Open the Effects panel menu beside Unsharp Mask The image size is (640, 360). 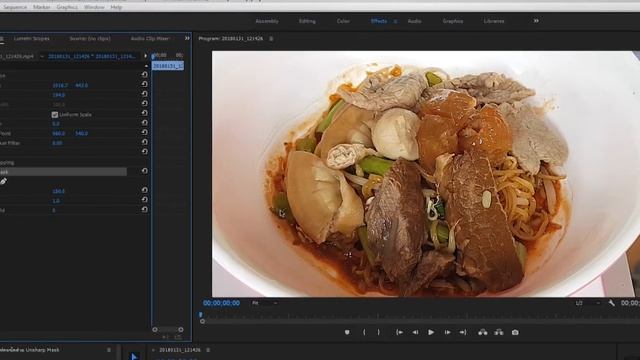[x=109, y=350]
